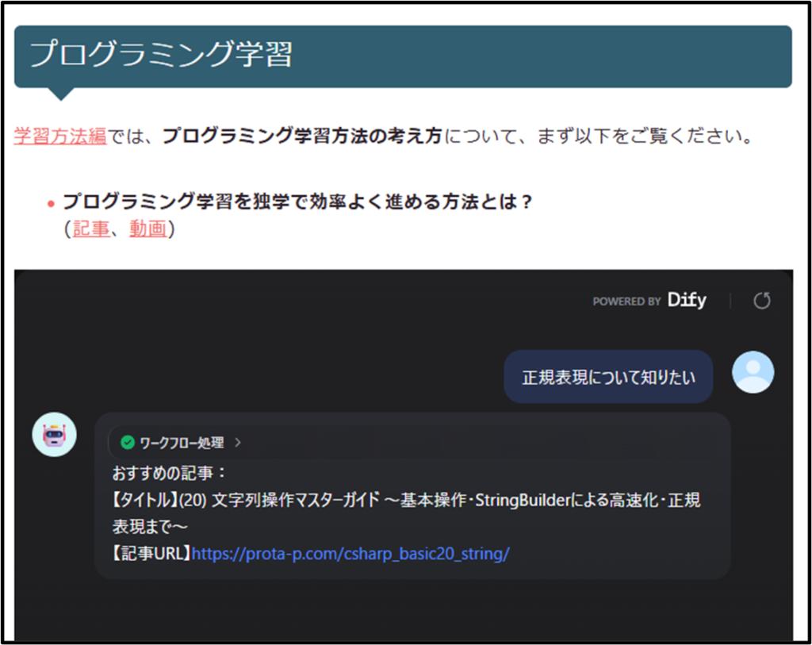Click the header's speech-bubble pointer triangle
Screen dimensions: 812x645
point(61,94)
